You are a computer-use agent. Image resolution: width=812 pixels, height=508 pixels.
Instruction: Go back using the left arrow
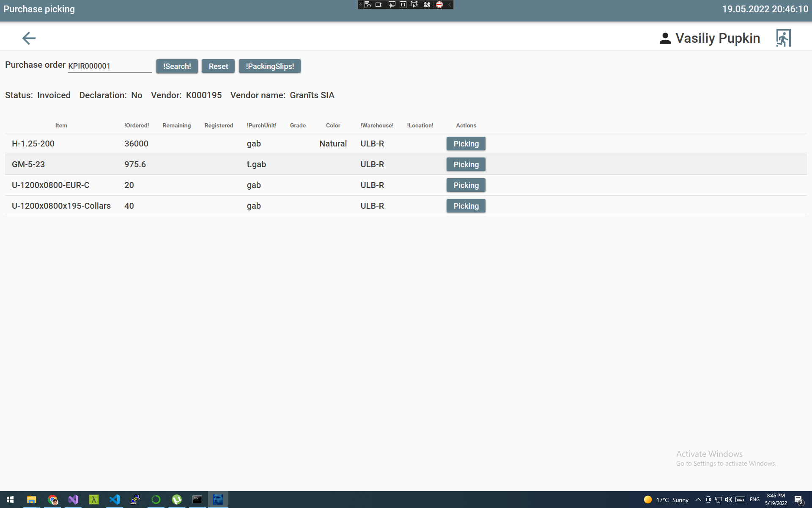(x=29, y=38)
